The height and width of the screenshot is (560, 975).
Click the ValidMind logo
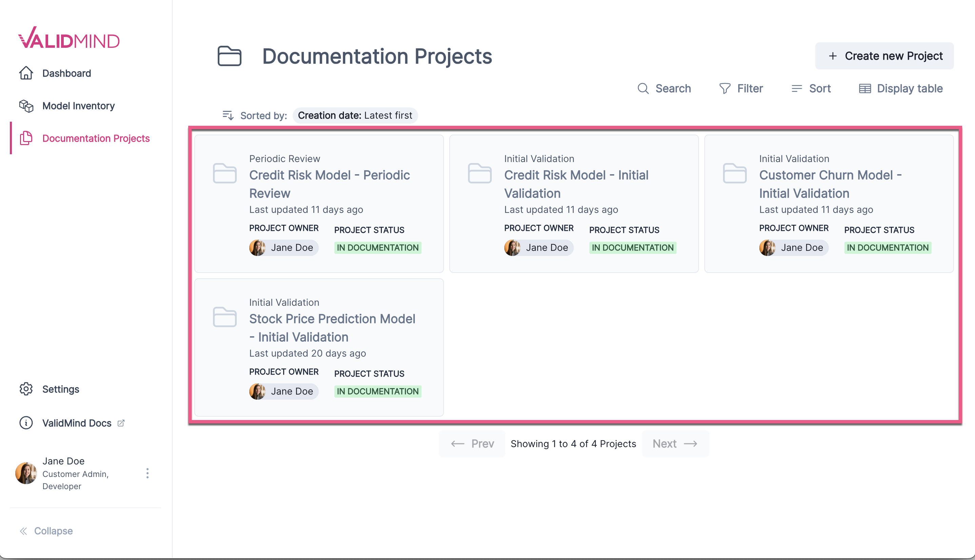69,38
